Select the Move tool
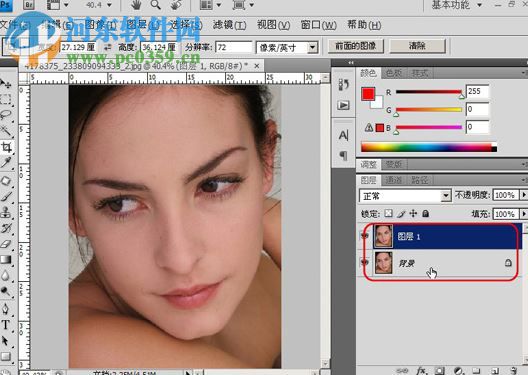The width and height of the screenshot is (528, 375). click(5, 83)
